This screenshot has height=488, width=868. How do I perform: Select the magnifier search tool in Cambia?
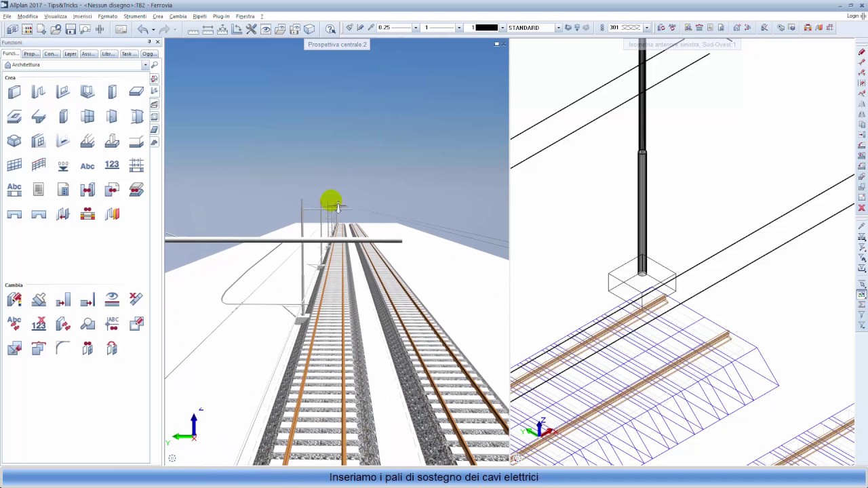pos(87,324)
